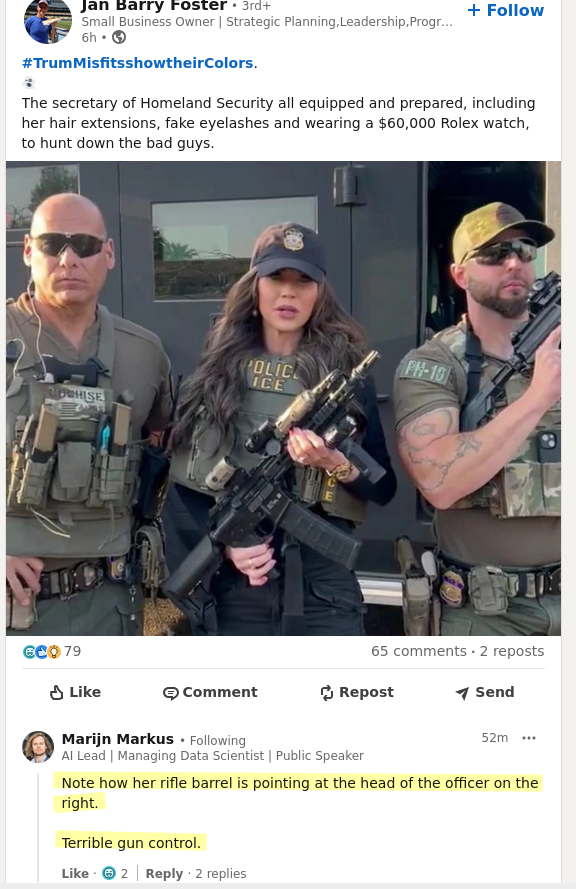Click the globe visibility icon
The height and width of the screenshot is (889, 576).
coord(119,37)
